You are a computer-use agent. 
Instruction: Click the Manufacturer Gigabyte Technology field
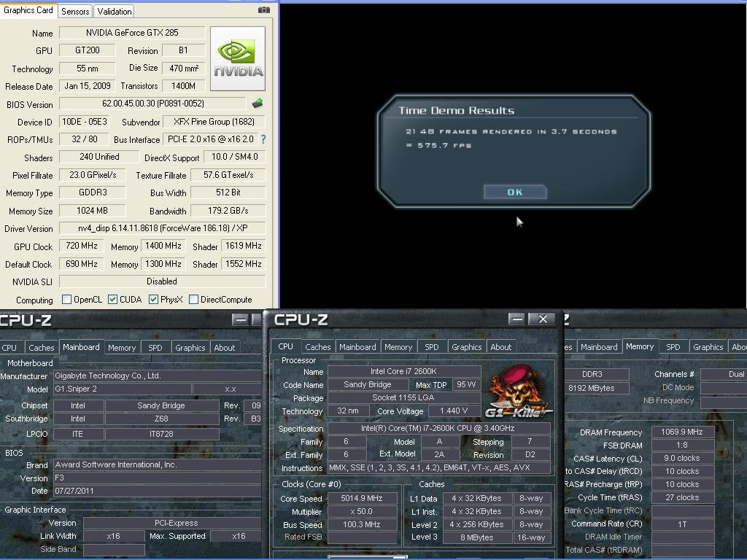(158, 376)
